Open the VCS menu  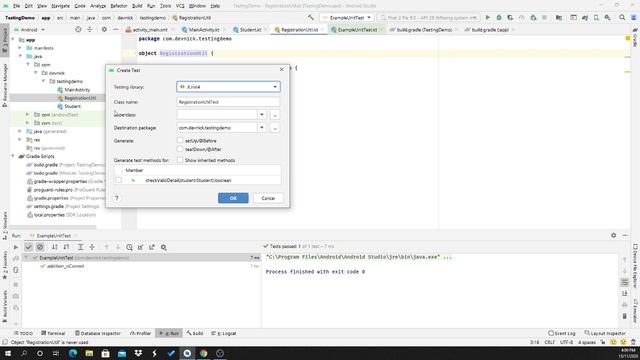(x=180, y=6)
